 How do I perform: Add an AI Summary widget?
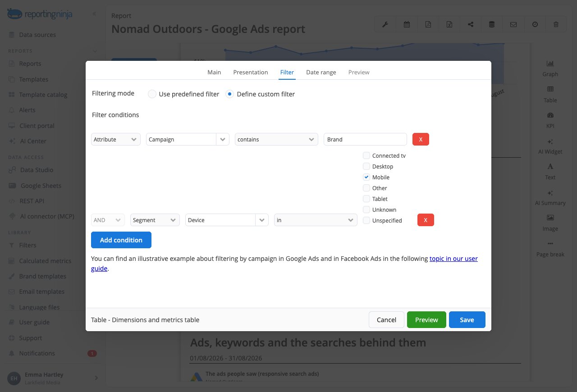[x=550, y=197]
